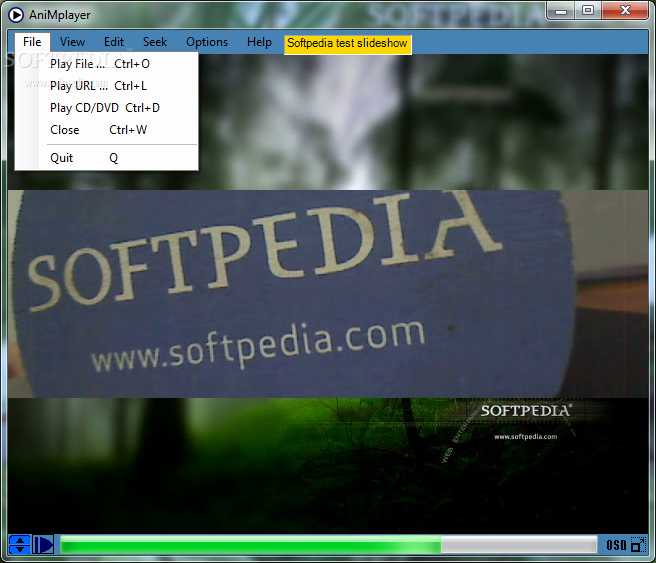The height and width of the screenshot is (563, 656).
Task: Toggle the OSD display button
Action: tap(616, 545)
